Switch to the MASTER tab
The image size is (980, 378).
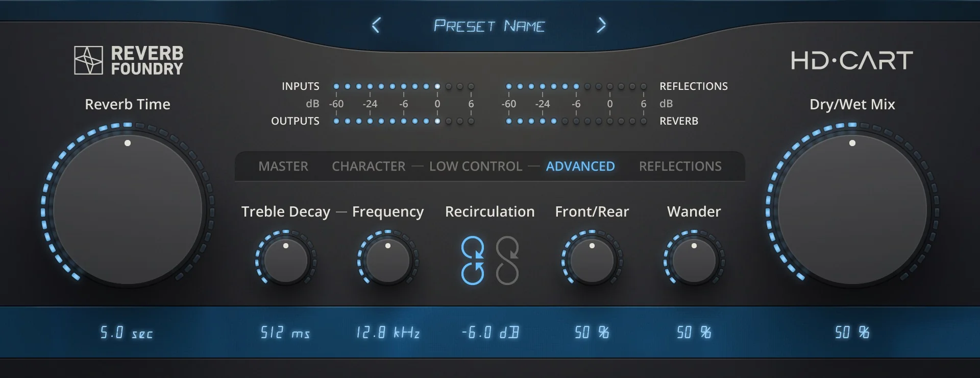(x=283, y=167)
